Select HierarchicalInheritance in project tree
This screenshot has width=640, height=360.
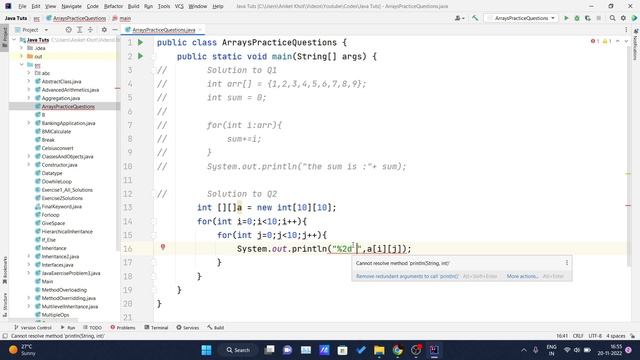(67, 231)
